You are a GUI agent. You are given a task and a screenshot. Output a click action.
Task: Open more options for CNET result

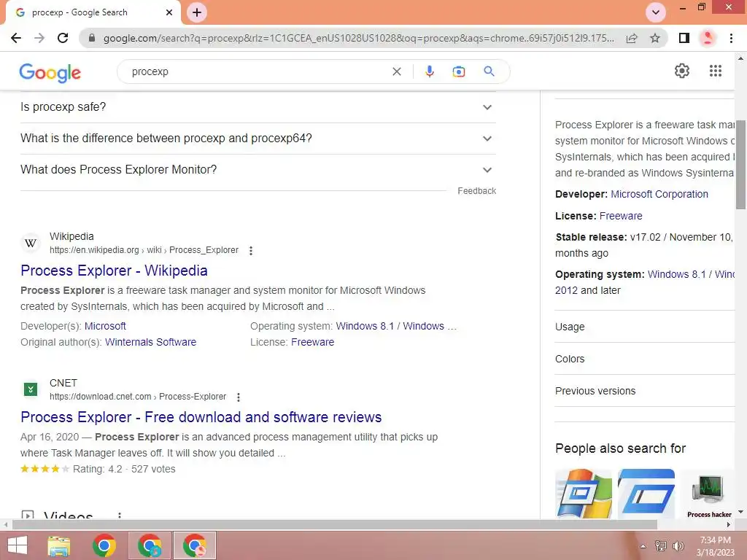(239, 397)
